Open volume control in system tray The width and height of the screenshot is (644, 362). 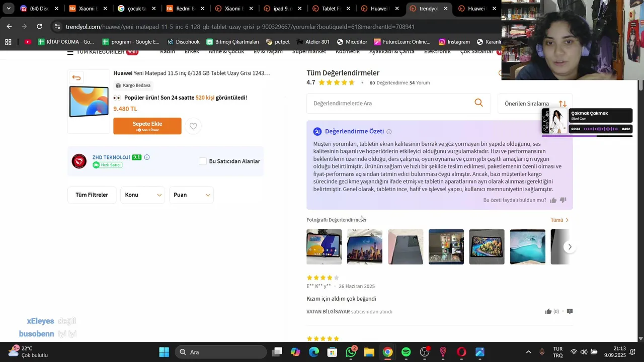coord(584,352)
